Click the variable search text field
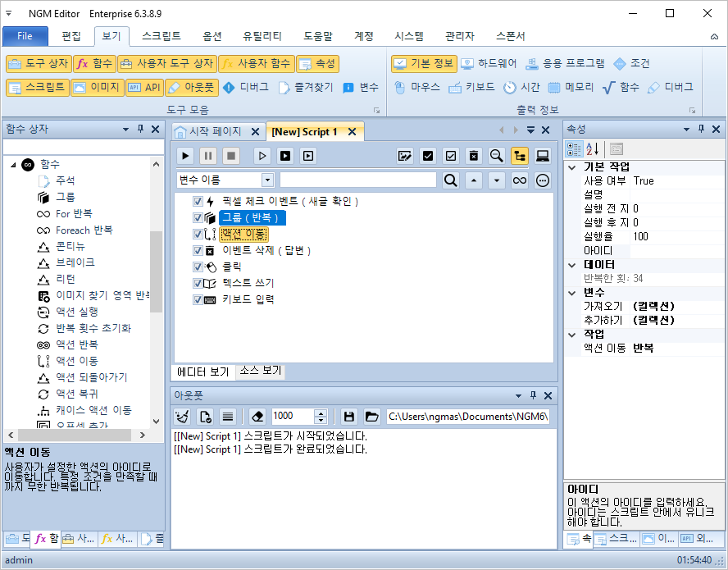 358,180
